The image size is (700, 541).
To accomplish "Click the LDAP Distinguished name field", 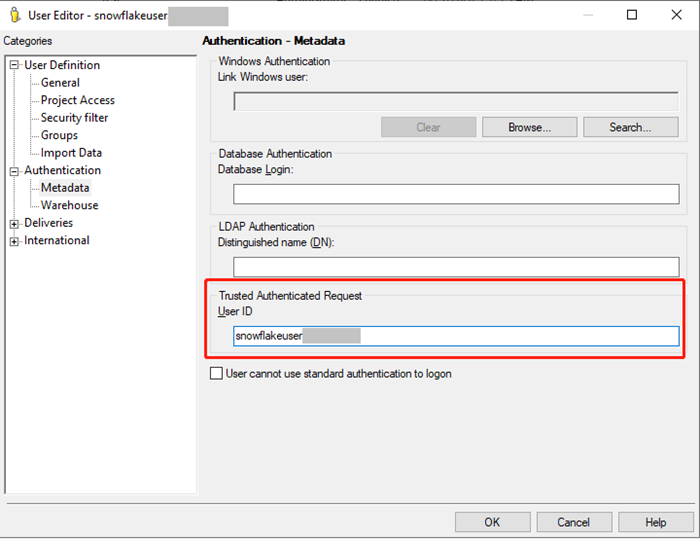I will 455,266.
